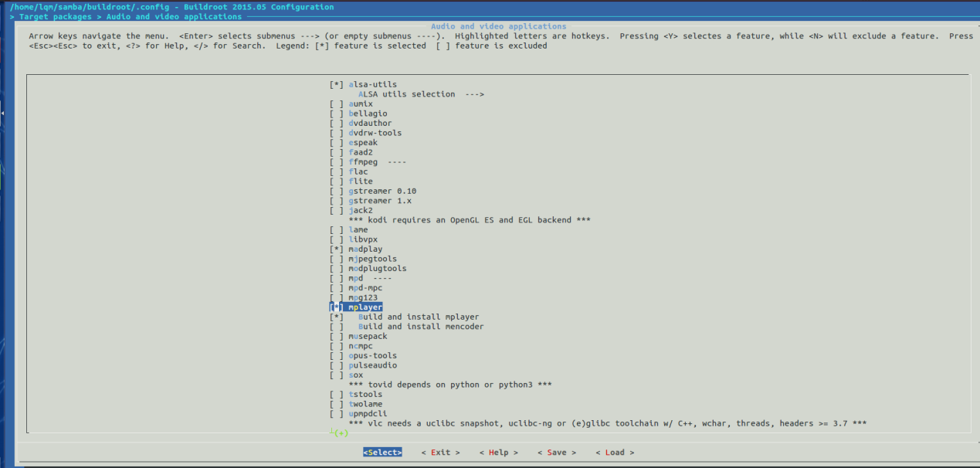The height and width of the screenshot is (468, 980).
Task: Check the ffmpeg package box
Action: point(336,162)
